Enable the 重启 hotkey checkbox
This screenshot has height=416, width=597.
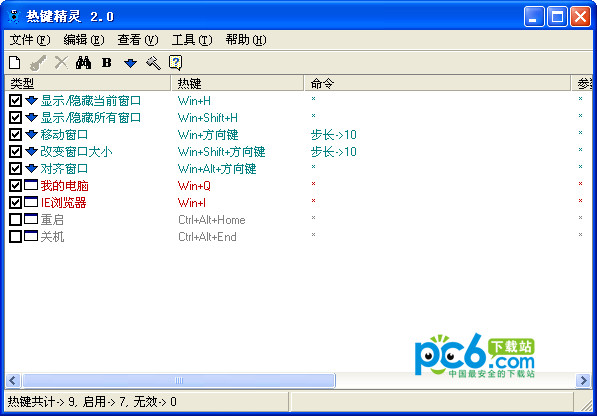click(15, 219)
